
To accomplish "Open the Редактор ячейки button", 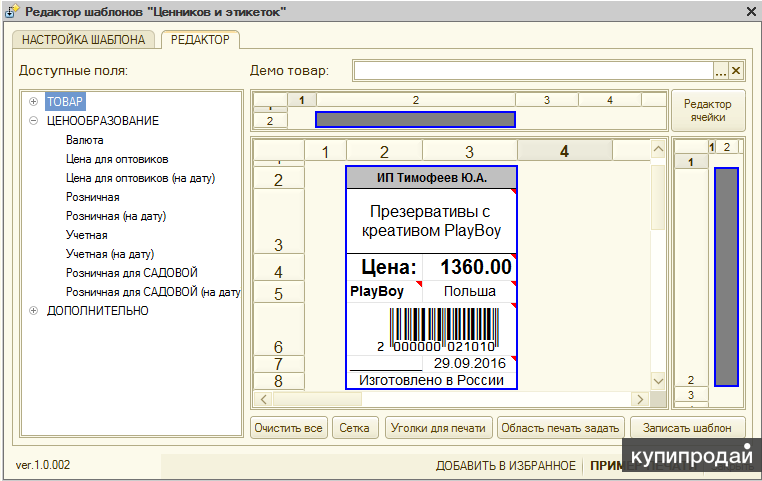I will tap(708, 111).
